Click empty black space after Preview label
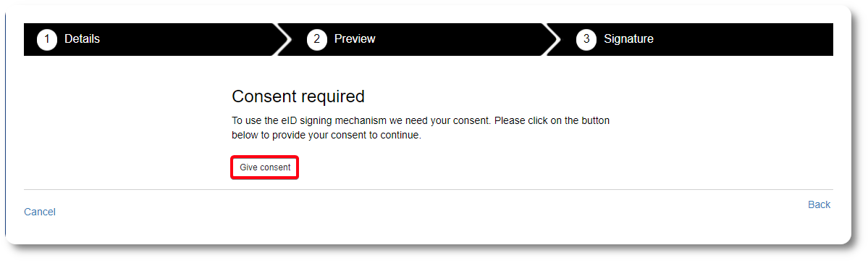 pyautogui.click(x=460, y=39)
